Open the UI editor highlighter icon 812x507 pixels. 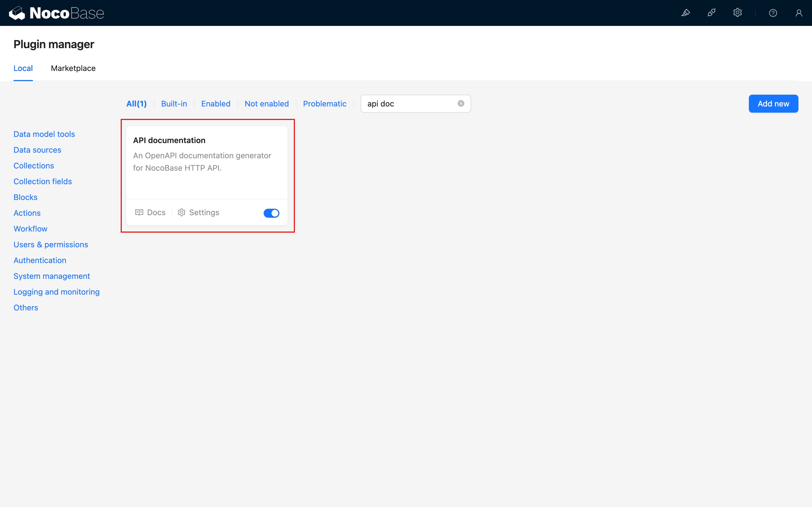(685, 13)
